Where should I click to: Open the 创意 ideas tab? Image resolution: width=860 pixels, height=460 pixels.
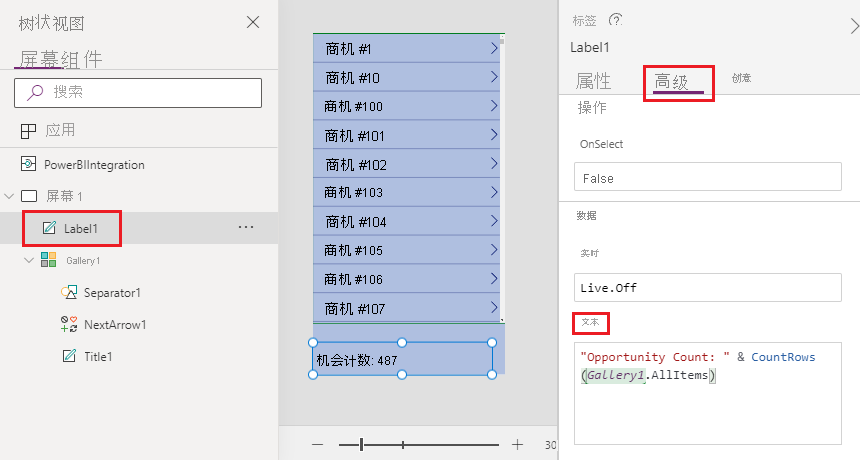pyautogui.click(x=742, y=78)
